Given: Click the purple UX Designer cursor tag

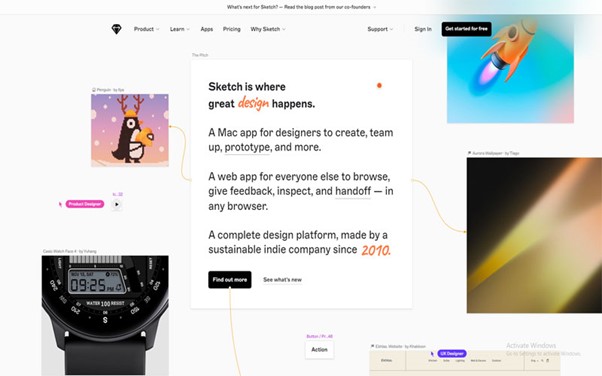Looking at the screenshot, I should pos(452,353).
